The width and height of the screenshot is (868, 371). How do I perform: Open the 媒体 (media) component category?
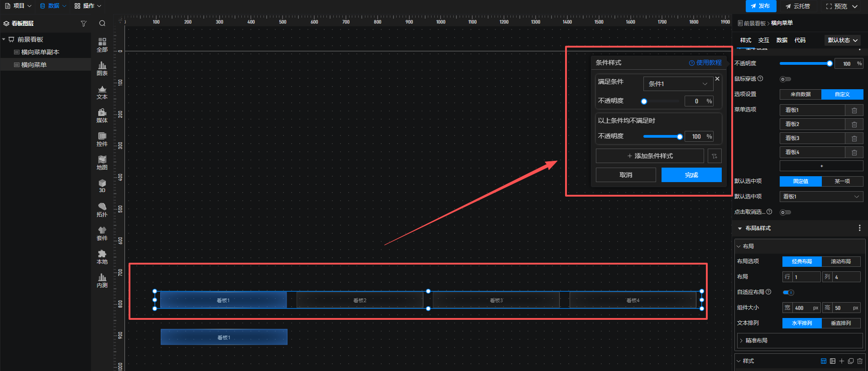[102, 116]
